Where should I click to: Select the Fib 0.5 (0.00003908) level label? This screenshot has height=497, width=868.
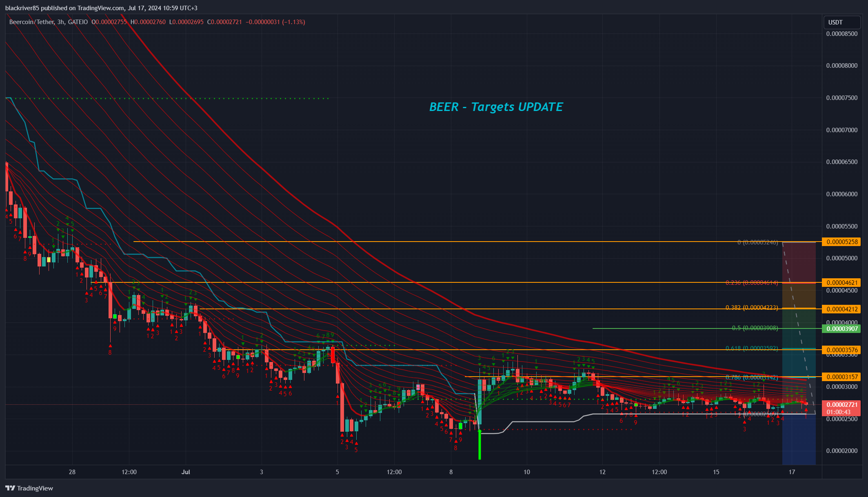tap(755, 328)
